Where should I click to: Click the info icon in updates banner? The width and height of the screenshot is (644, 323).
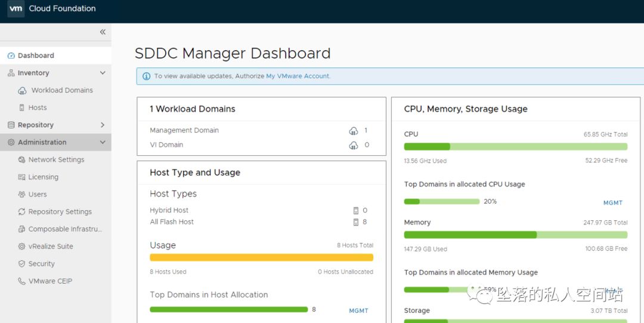(x=146, y=76)
